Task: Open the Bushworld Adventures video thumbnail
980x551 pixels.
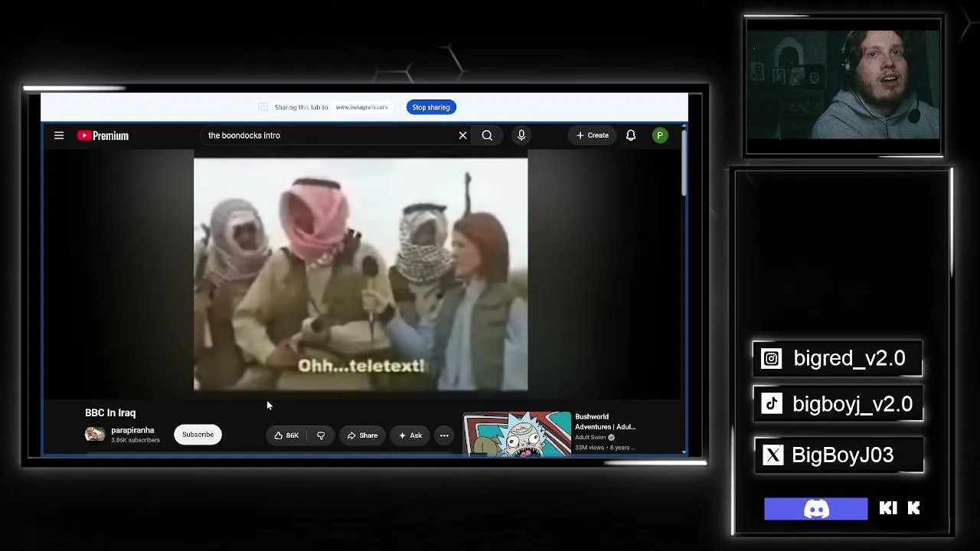Action: 517,434
